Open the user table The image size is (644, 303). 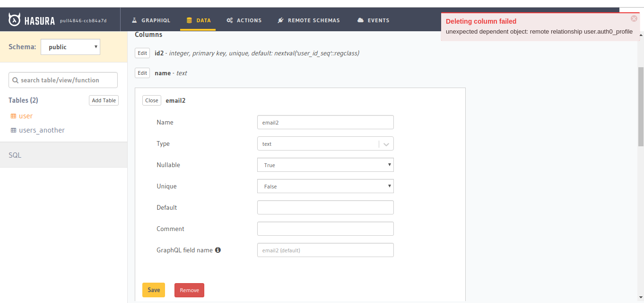coord(26,116)
